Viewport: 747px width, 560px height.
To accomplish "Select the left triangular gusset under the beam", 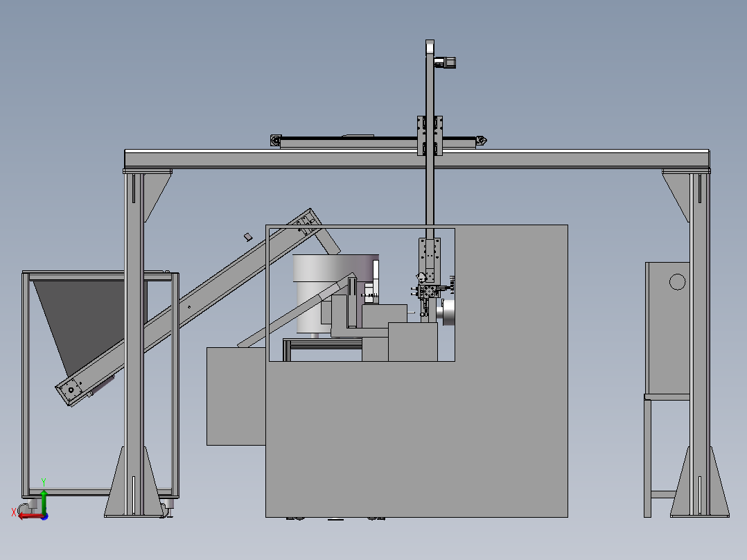I will [155, 193].
